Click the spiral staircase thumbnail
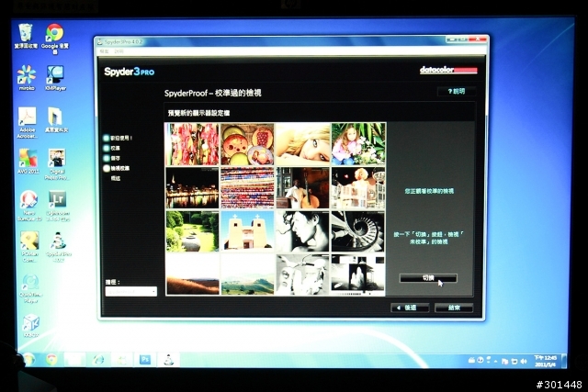 pyautogui.click(x=358, y=231)
